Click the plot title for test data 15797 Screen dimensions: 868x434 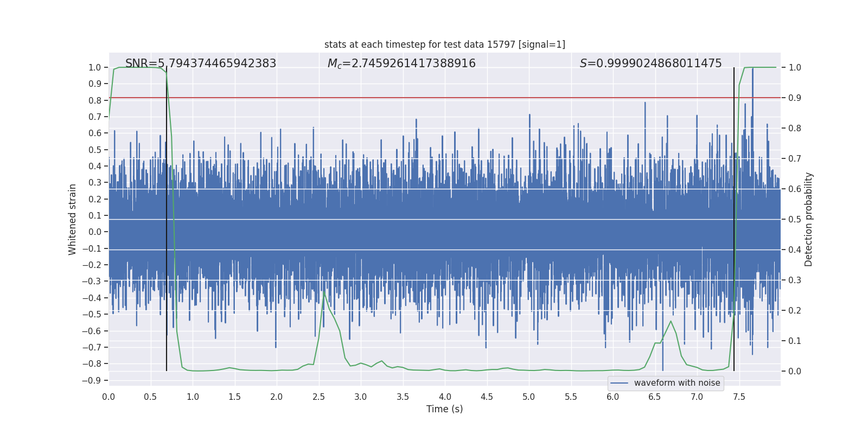(x=444, y=44)
